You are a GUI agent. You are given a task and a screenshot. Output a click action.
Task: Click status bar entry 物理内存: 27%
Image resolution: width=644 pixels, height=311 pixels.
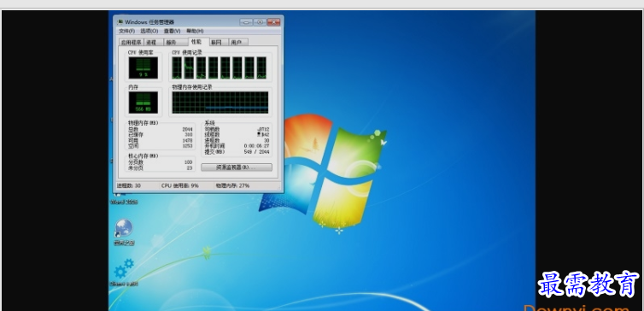pos(233,185)
